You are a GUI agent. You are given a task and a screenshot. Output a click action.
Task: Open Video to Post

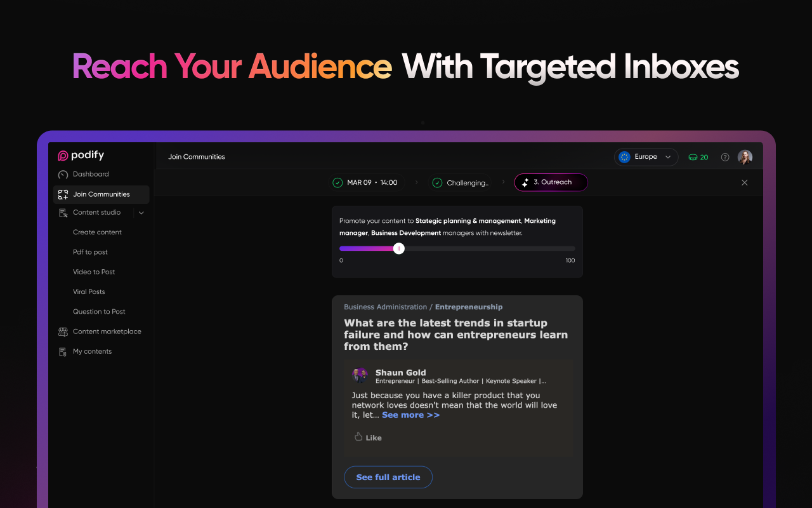[94, 272]
